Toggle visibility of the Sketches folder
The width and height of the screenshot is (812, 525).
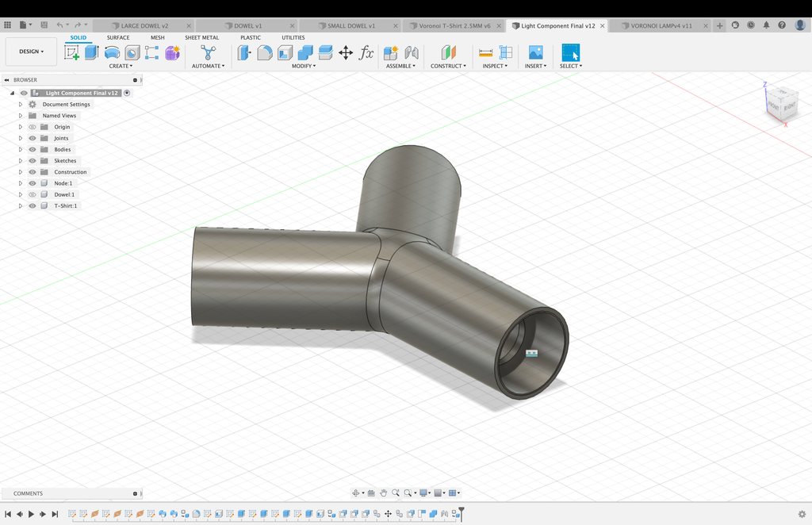coord(33,161)
